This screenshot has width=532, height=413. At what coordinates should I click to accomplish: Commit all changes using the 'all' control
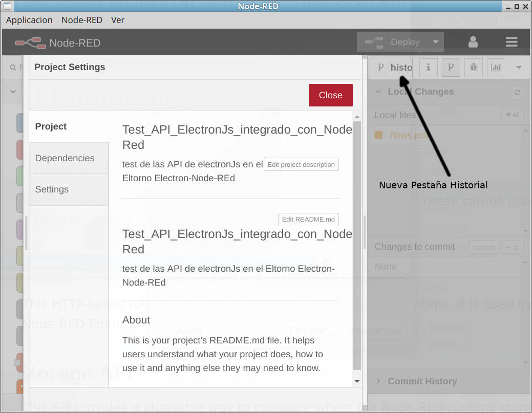click(513, 247)
